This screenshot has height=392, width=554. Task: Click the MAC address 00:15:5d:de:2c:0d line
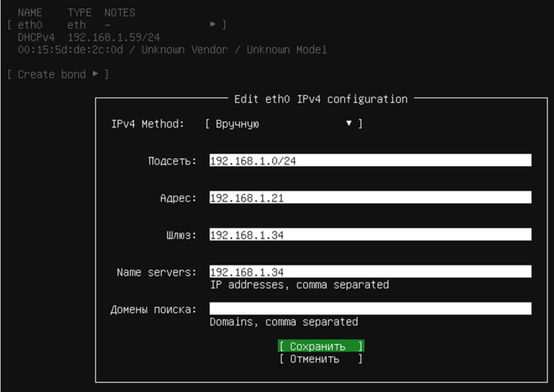pyautogui.click(x=172, y=50)
